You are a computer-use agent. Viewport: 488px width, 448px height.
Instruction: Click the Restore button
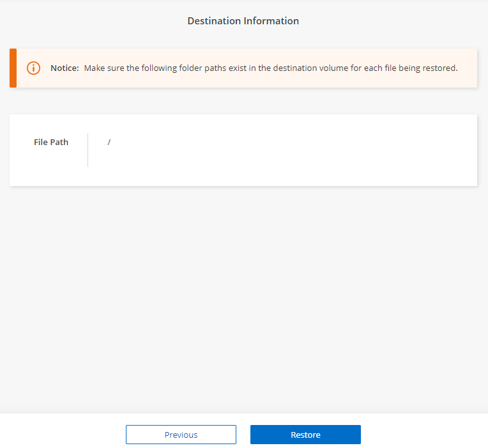tap(305, 435)
